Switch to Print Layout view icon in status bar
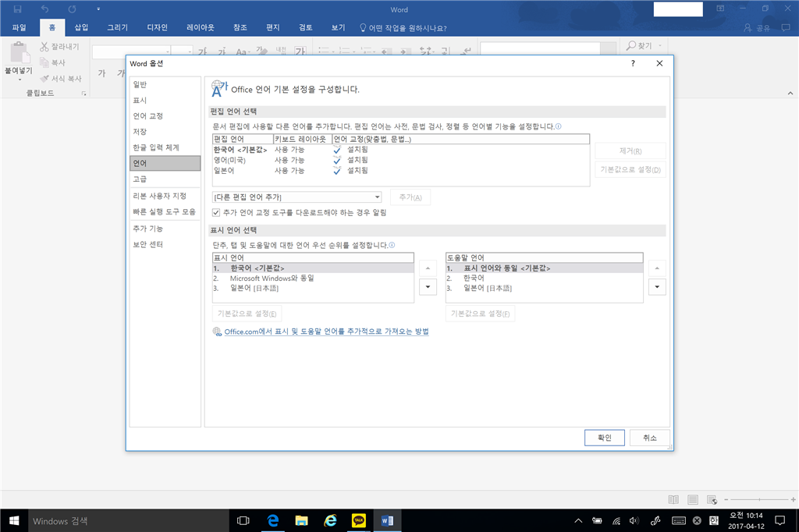Screen dimensions: 799x532 (x=693, y=499)
